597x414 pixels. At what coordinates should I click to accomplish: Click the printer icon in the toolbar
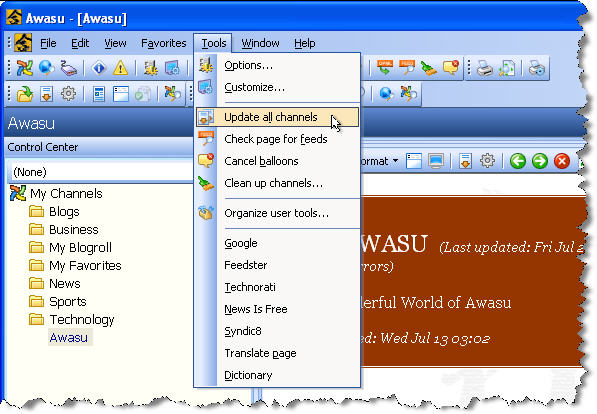(x=485, y=69)
